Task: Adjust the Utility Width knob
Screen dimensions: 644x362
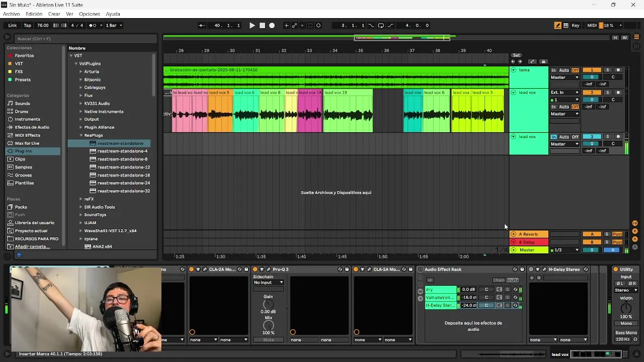Action: (x=626, y=309)
